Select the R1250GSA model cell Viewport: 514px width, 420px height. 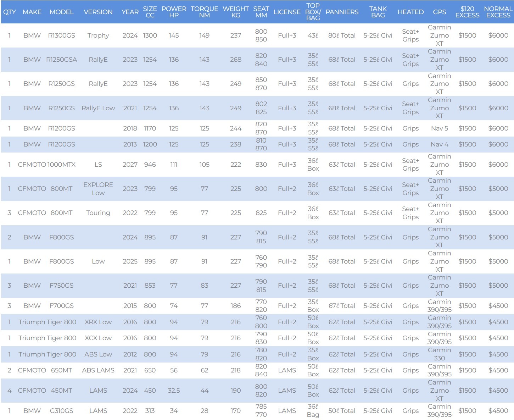coord(61,60)
